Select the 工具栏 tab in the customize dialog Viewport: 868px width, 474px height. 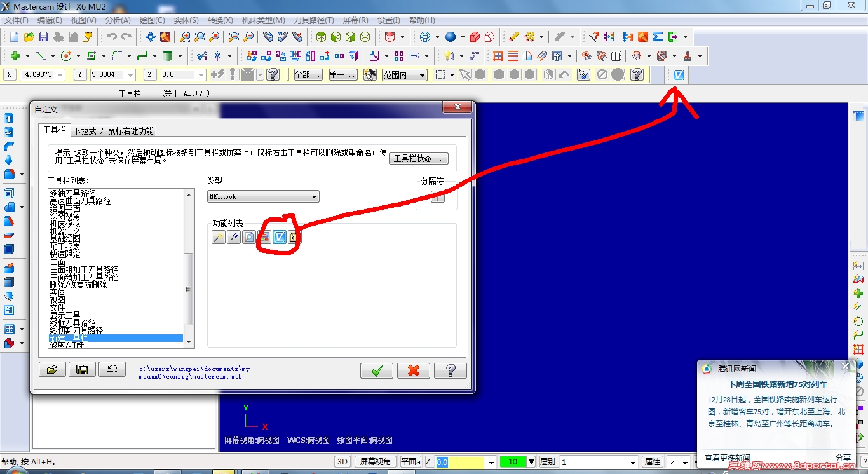tap(54, 130)
